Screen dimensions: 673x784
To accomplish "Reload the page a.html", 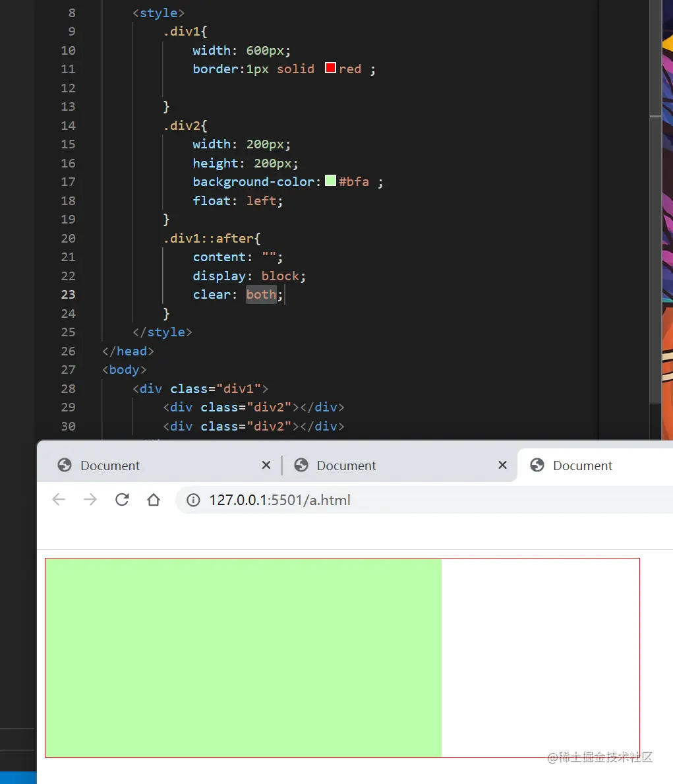I will tap(122, 500).
